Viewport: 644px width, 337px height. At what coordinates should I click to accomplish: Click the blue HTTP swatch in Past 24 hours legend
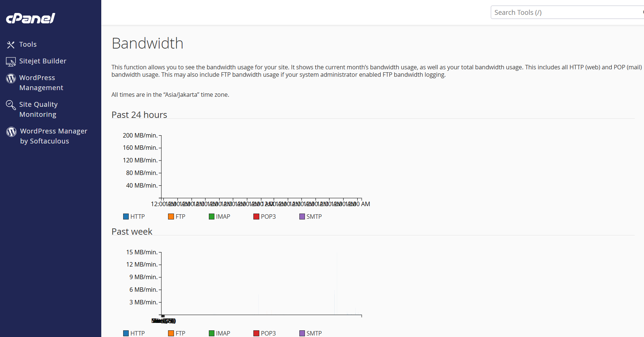(x=126, y=217)
